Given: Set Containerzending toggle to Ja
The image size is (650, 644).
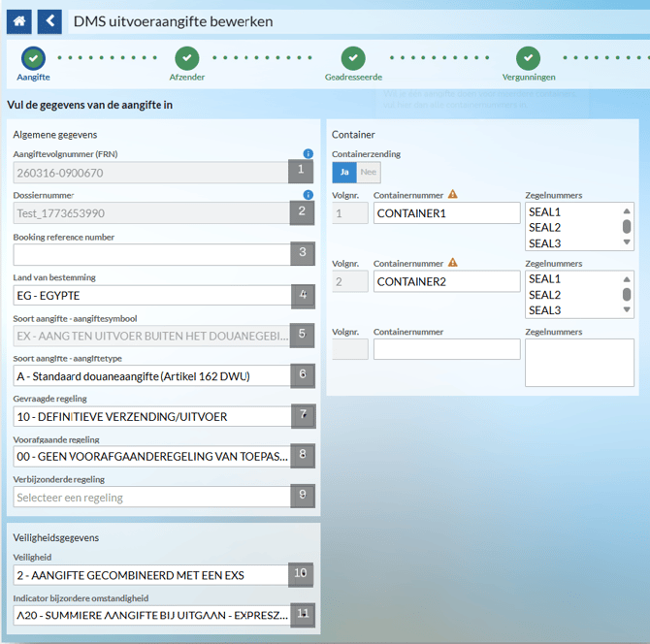Looking at the screenshot, I should point(344,172).
